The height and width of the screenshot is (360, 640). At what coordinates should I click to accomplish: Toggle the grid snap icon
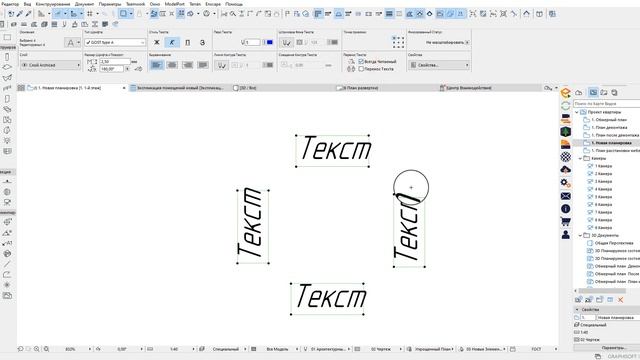[x=90, y=14]
